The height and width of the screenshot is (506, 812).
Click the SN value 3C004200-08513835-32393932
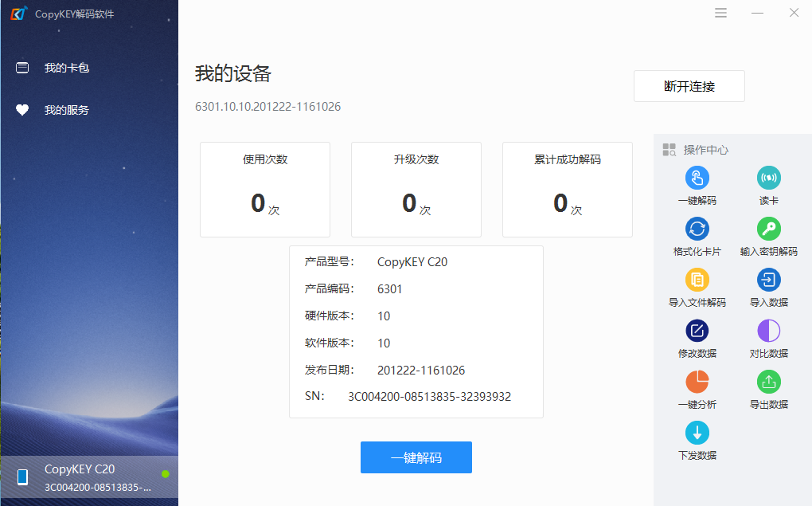[429, 397]
